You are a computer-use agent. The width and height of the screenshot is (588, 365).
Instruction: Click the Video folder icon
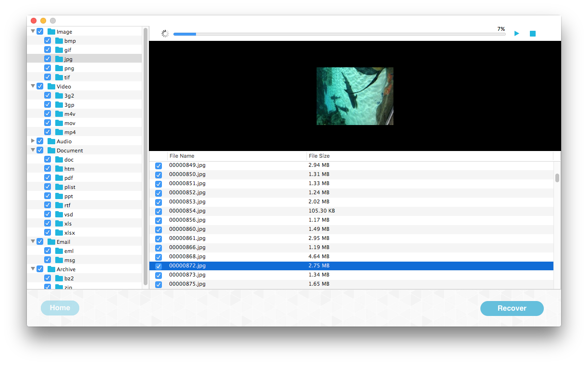point(51,87)
